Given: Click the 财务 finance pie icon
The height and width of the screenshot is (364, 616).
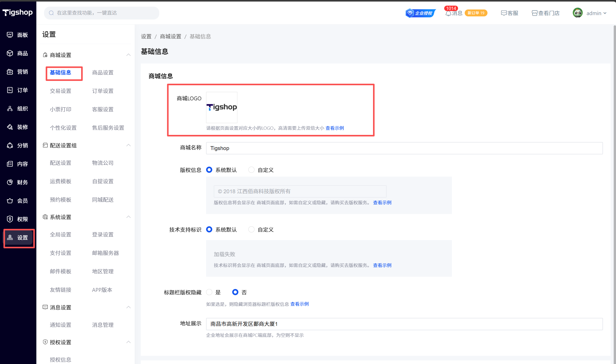Looking at the screenshot, I should (x=10, y=182).
